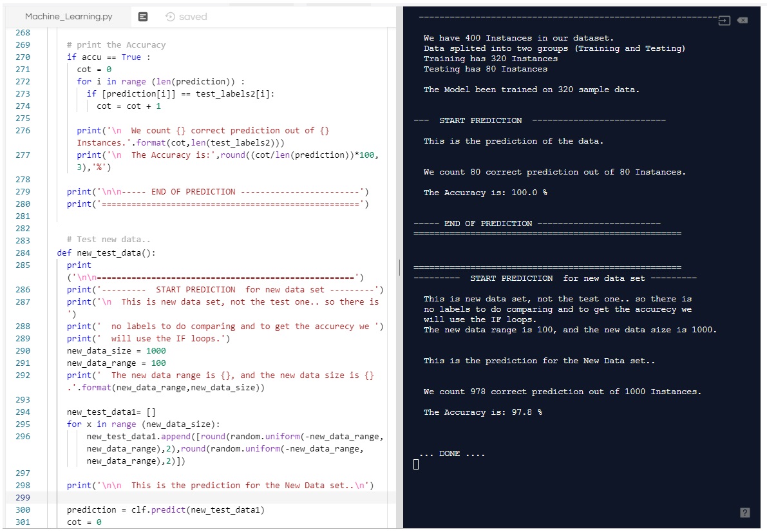This screenshot has width=767, height=532.
Task: Click console line 'The Accuracy is: 97.8 %'
Action: pyautogui.click(x=483, y=413)
